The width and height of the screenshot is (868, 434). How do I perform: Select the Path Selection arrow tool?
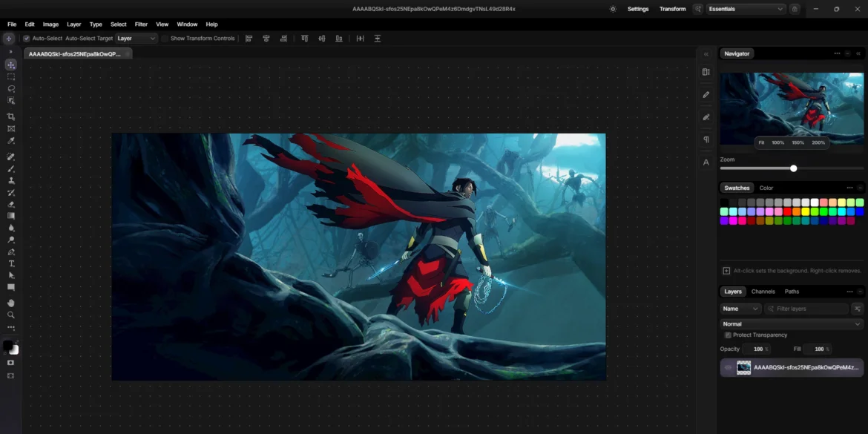point(10,275)
